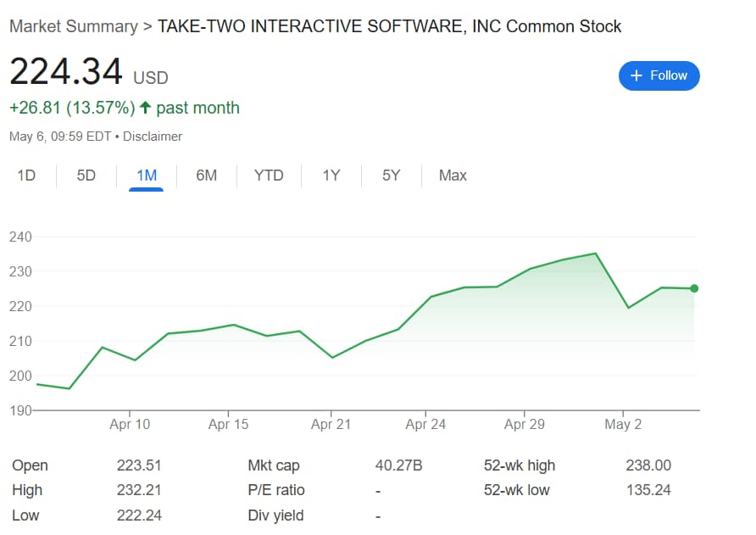Click the blue Follow button

tap(659, 75)
